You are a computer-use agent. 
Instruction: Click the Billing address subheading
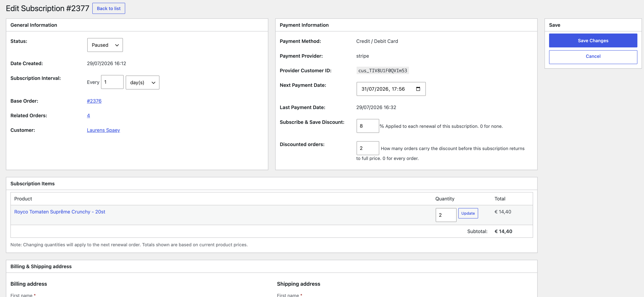(x=29, y=284)
